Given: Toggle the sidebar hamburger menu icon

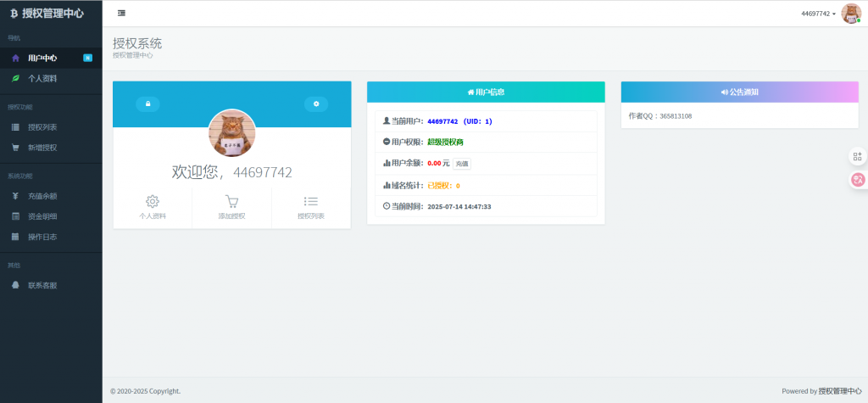Looking at the screenshot, I should (121, 13).
